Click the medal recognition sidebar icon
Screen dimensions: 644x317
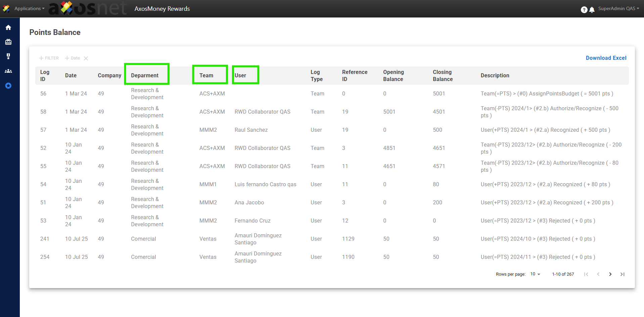click(x=8, y=56)
